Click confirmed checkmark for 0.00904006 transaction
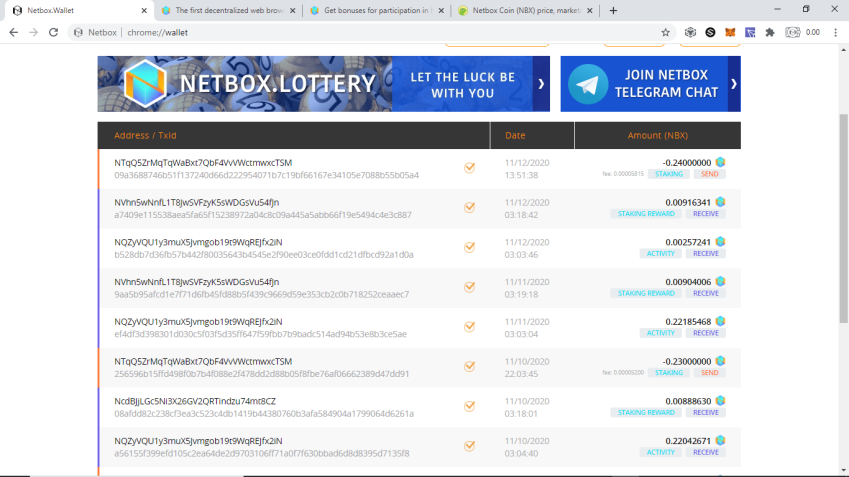Image resolution: width=849 pixels, height=477 pixels. click(469, 287)
